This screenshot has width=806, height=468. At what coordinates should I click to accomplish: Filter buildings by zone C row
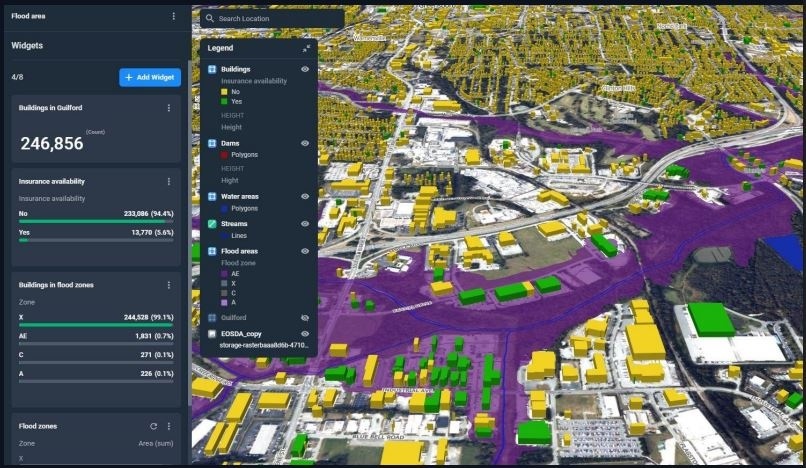coord(96,358)
